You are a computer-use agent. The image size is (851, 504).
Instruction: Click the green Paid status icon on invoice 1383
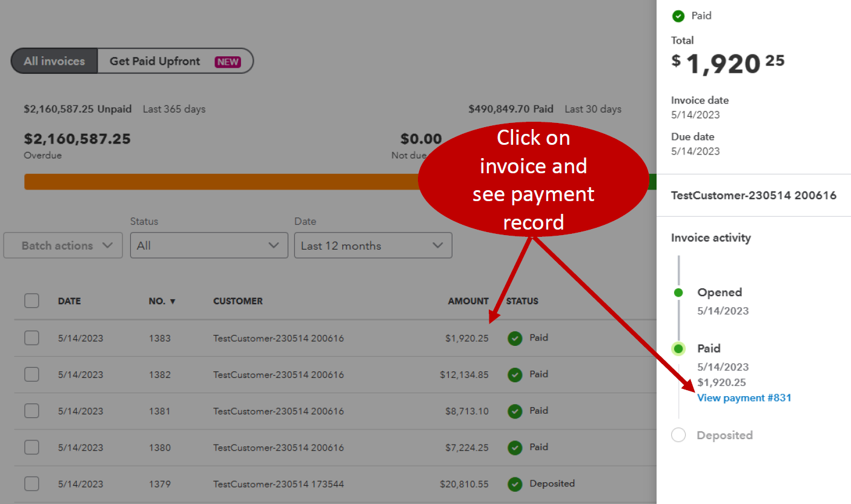tap(514, 337)
